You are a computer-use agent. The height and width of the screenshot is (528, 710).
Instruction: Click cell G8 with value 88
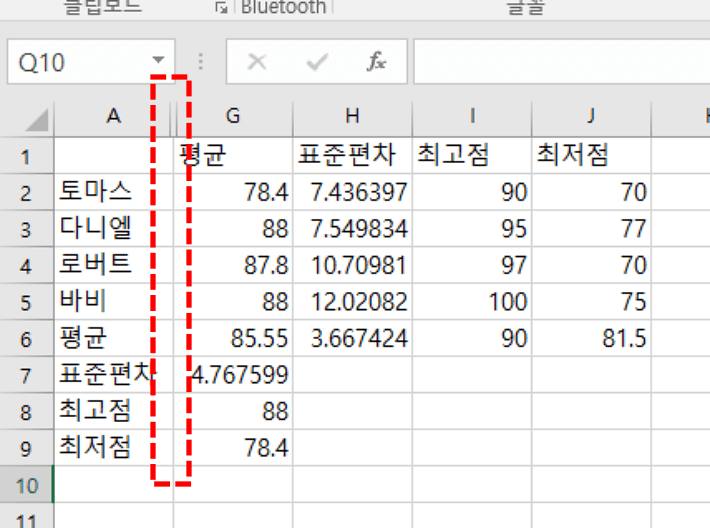[233, 412]
